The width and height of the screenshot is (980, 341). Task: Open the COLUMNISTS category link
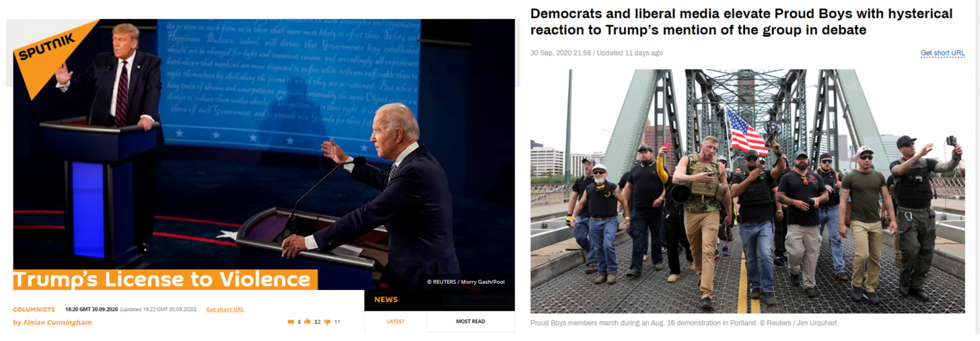click(34, 309)
